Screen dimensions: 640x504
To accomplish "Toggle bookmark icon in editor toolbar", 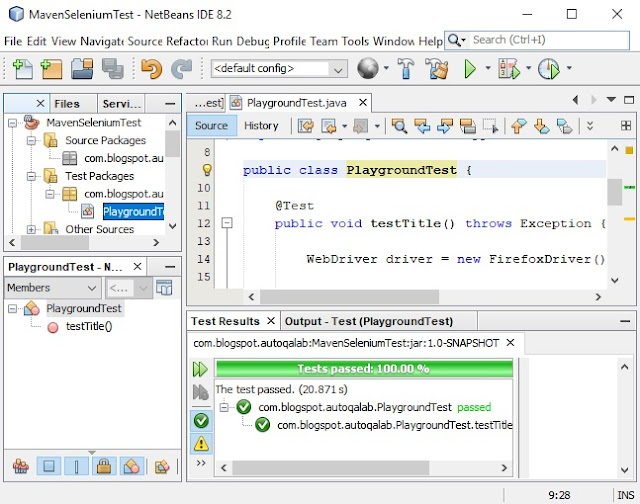I will (x=564, y=126).
